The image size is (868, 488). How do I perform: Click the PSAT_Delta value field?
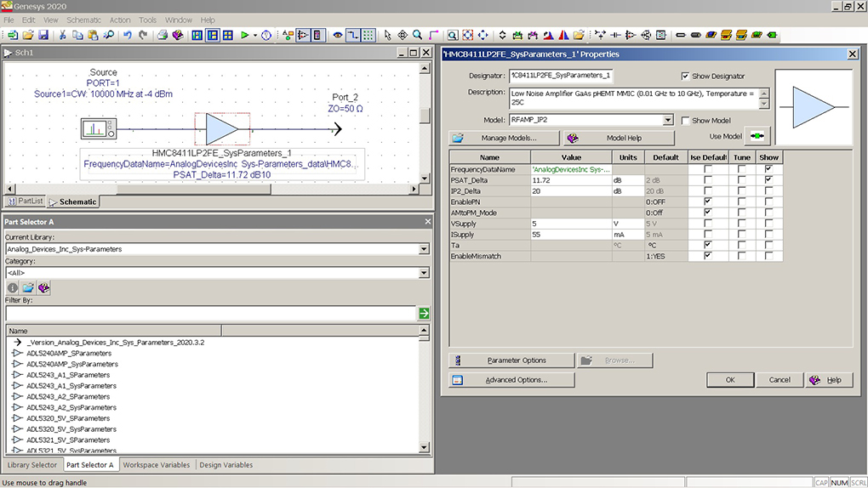click(570, 180)
